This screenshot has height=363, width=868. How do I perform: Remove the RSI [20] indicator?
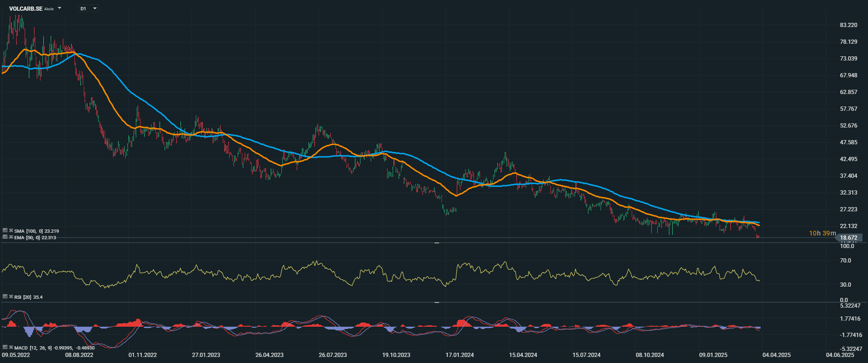11,297
